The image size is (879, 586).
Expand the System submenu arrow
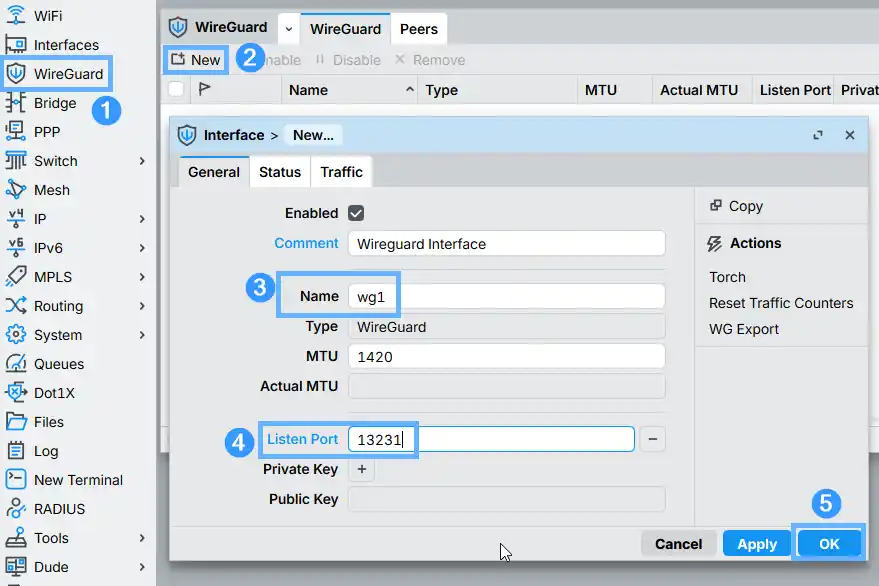142,335
